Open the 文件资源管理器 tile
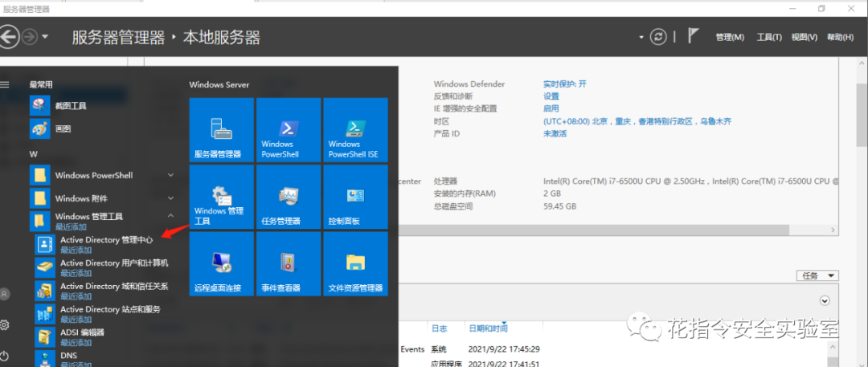Viewport: 868px width, 367px height. coord(355,263)
